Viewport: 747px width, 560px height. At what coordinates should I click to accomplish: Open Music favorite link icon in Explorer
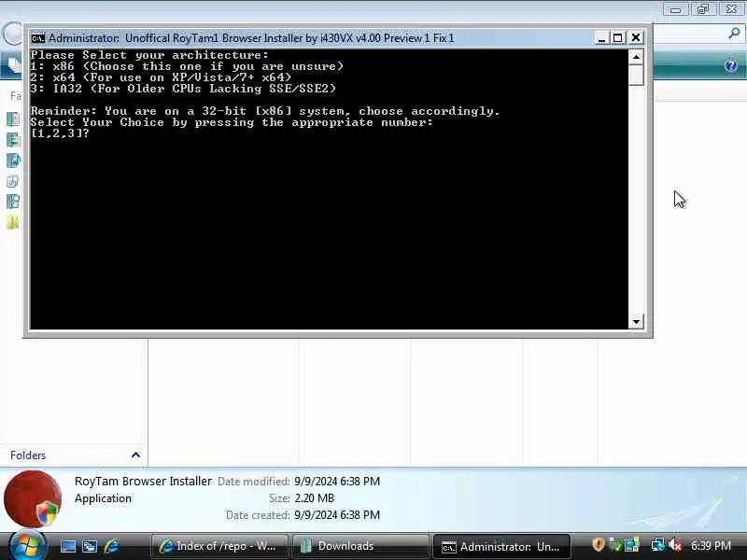click(13, 160)
